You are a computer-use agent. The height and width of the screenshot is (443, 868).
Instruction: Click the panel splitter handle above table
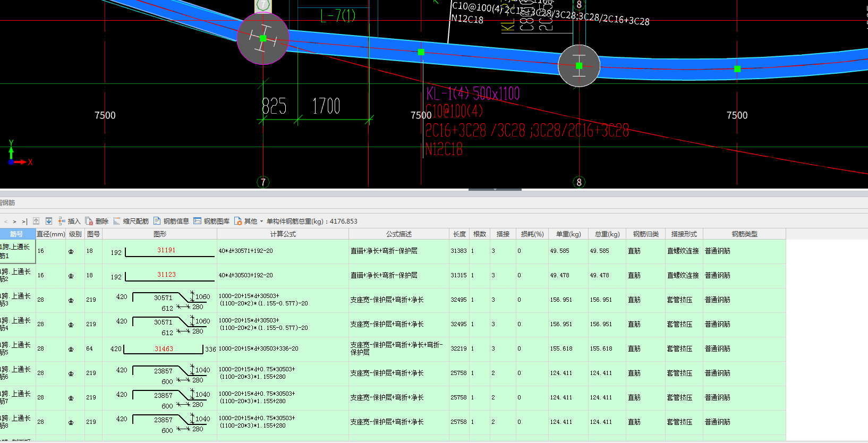pyautogui.click(x=495, y=189)
